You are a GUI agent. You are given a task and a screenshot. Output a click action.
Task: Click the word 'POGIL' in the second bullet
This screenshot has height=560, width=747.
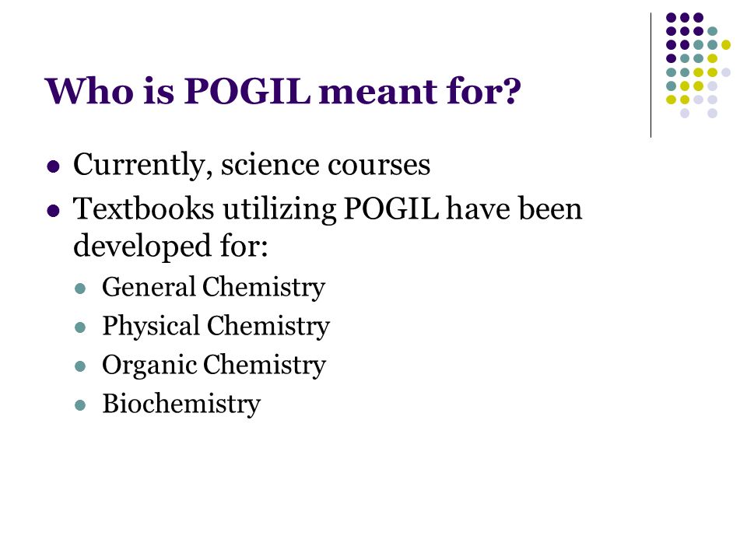click(391, 208)
